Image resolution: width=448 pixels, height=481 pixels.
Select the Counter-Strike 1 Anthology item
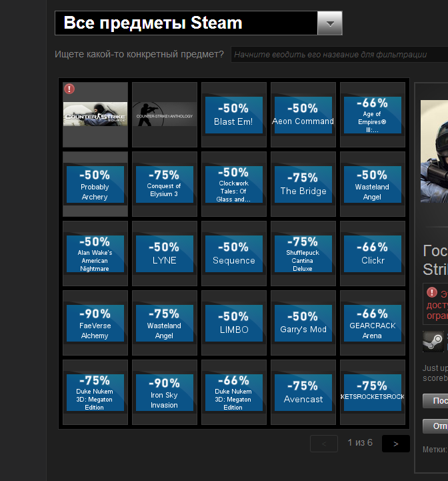165,115
